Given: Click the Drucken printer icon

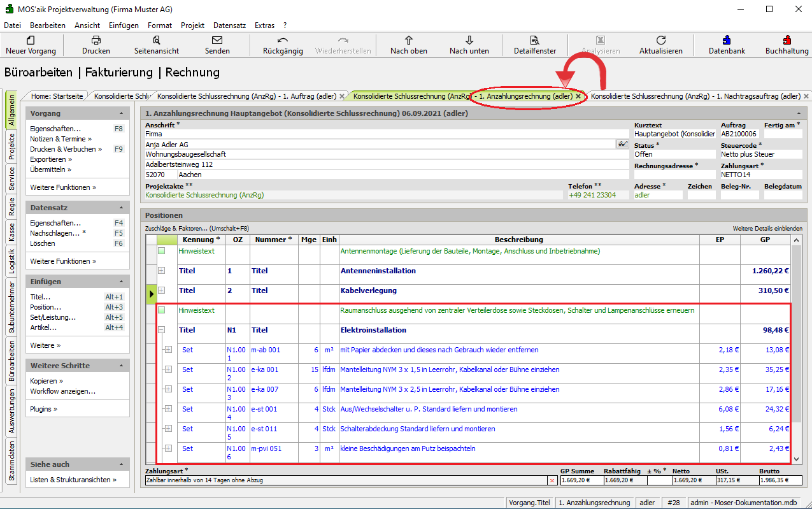Looking at the screenshot, I should tap(96, 40).
